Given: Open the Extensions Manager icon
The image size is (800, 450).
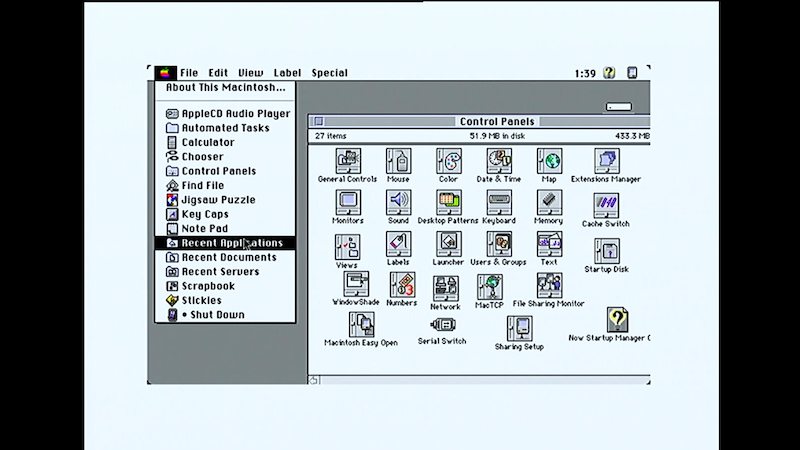Looking at the screenshot, I should (606, 161).
